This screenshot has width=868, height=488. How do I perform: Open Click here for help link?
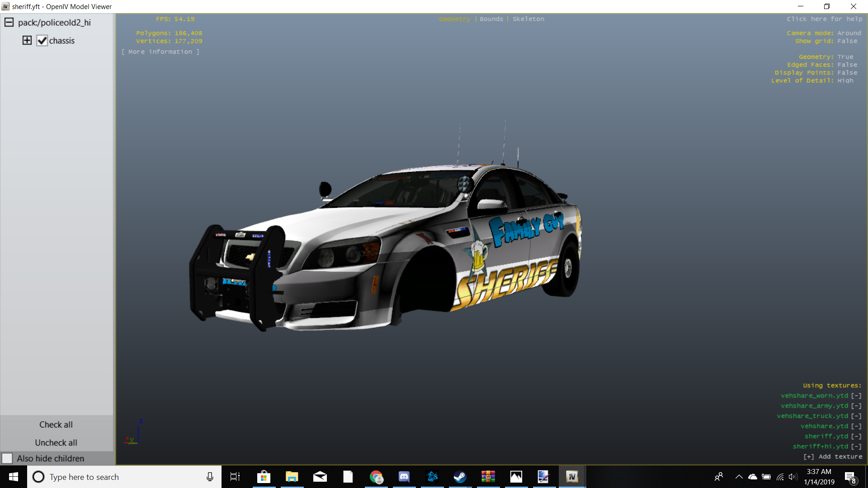coord(824,19)
